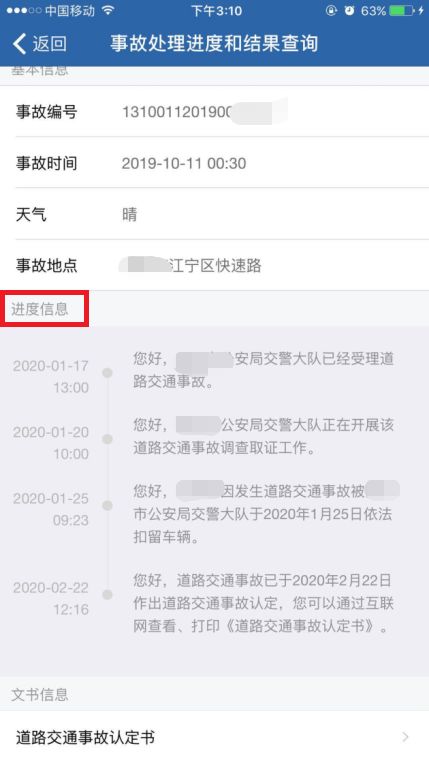Tap the 天气 晴 row
Screen dimensions: 429x763
pyautogui.click(x=214, y=214)
